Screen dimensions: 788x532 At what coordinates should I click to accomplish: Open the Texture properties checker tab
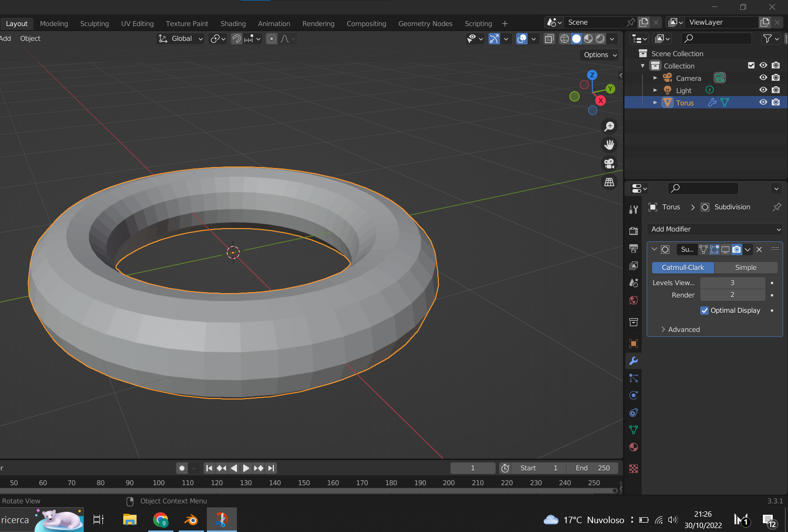633,468
